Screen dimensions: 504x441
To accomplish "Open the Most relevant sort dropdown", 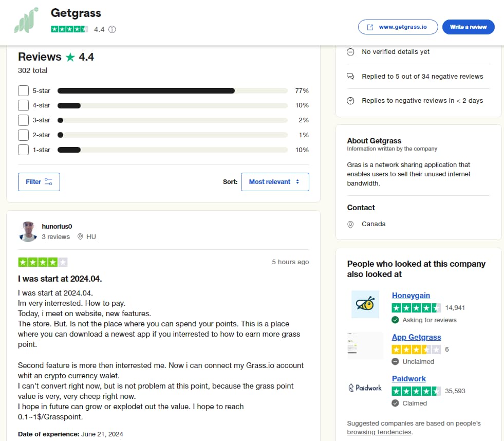I will click(x=275, y=182).
